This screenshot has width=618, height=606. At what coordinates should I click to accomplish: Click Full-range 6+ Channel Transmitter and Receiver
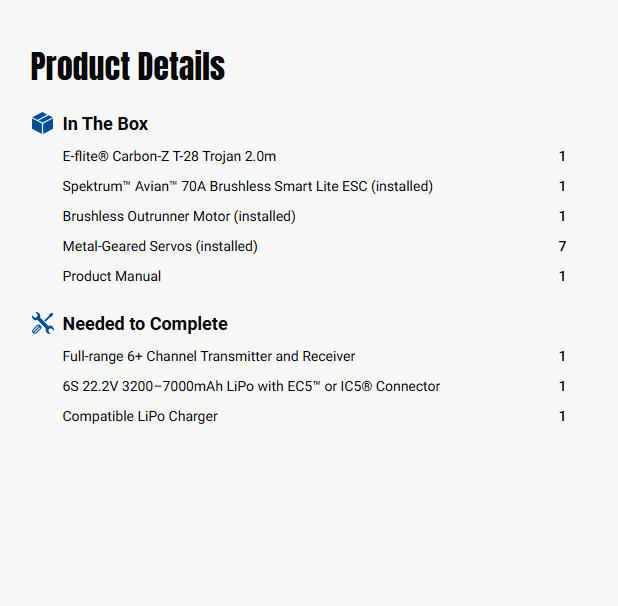click(209, 356)
